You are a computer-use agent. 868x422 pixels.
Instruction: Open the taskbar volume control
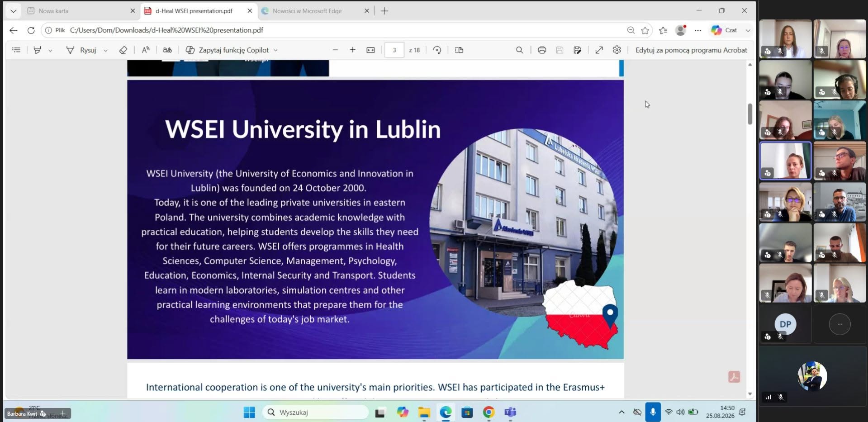tap(680, 412)
